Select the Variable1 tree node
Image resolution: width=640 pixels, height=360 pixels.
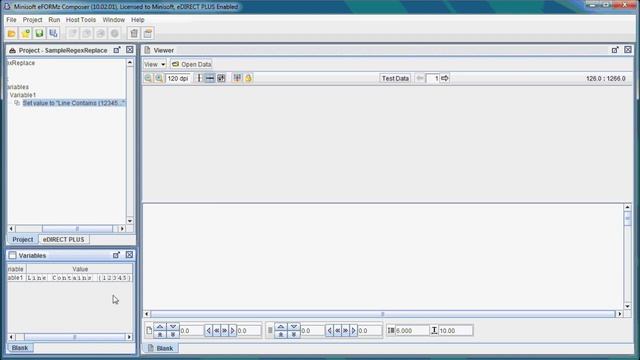[x=23, y=95]
